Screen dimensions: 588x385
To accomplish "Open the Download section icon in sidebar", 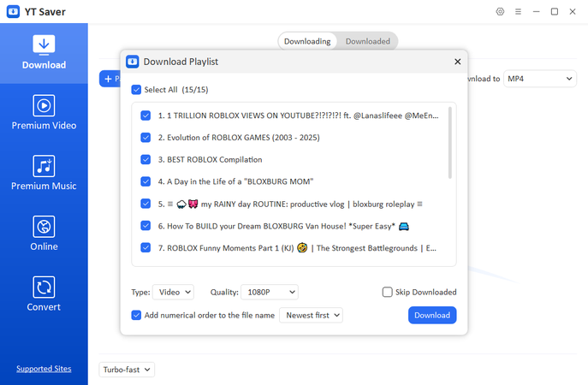I will [44, 44].
